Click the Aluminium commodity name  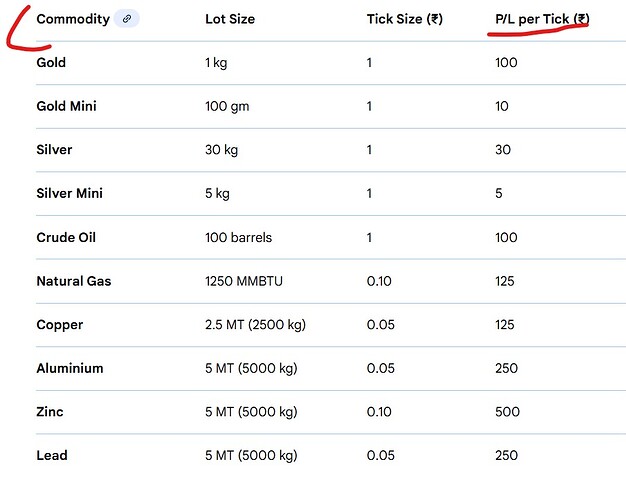pyautogui.click(x=70, y=368)
